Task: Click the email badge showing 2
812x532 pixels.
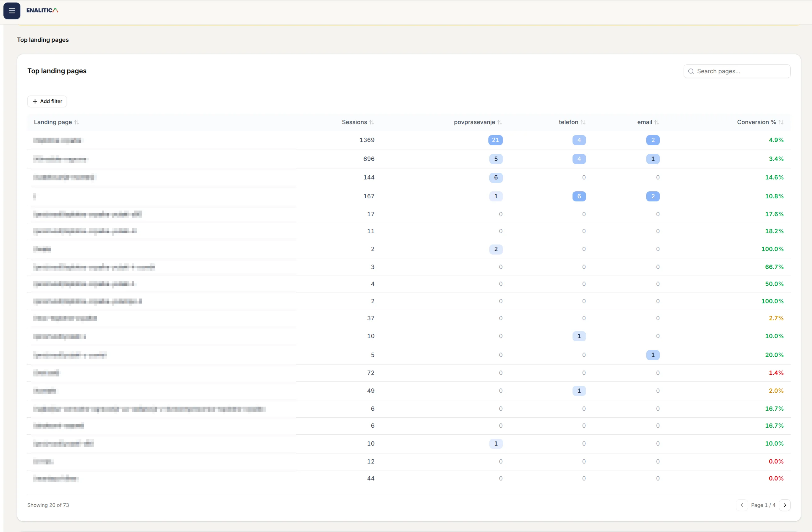Action: [653, 140]
